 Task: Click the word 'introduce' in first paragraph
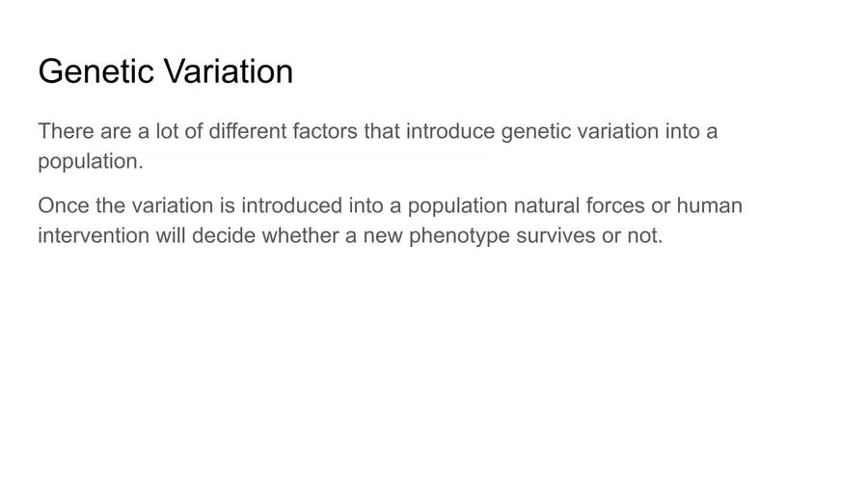450,132
